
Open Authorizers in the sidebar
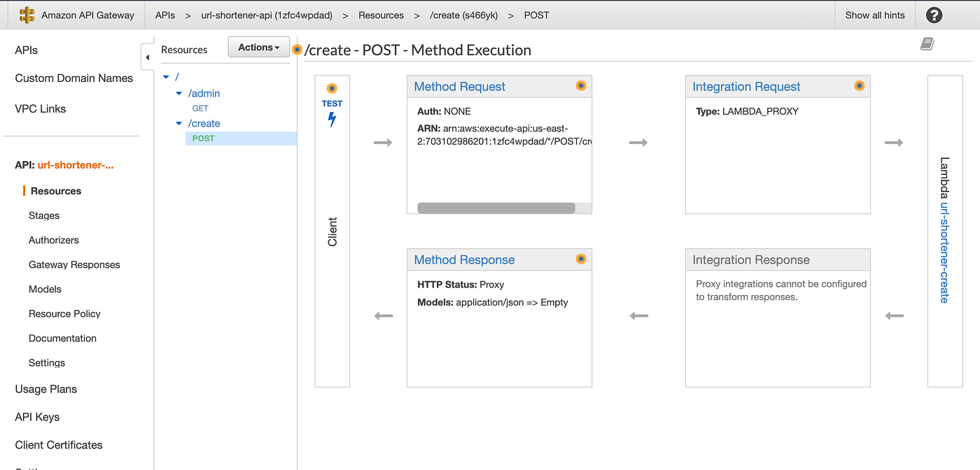[54, 240]
